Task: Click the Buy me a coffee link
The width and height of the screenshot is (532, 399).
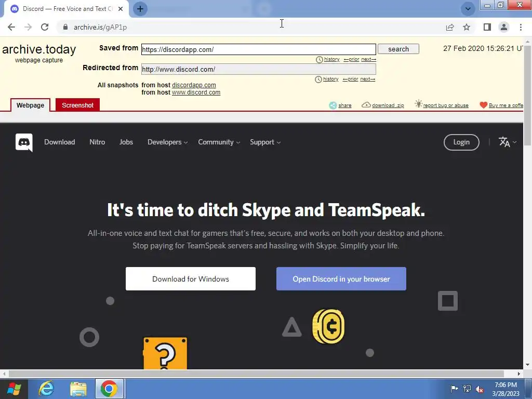Action: [x=506, y=105]
